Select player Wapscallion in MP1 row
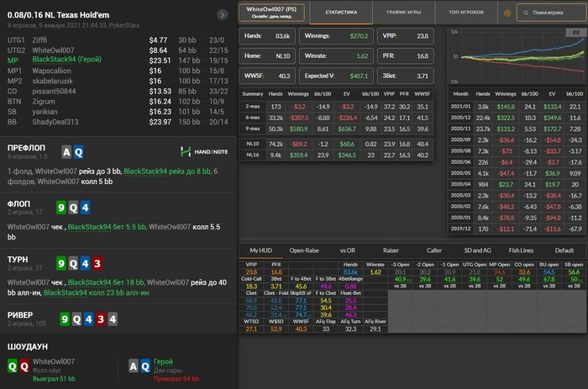This screenshot has height=389, width=588. click(51, 71)
